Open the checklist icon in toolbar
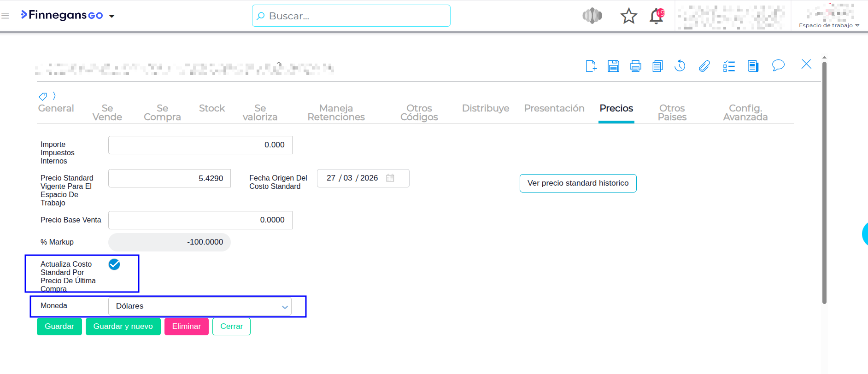Screen dimensions: 868x374 click(x=729, y=66)
